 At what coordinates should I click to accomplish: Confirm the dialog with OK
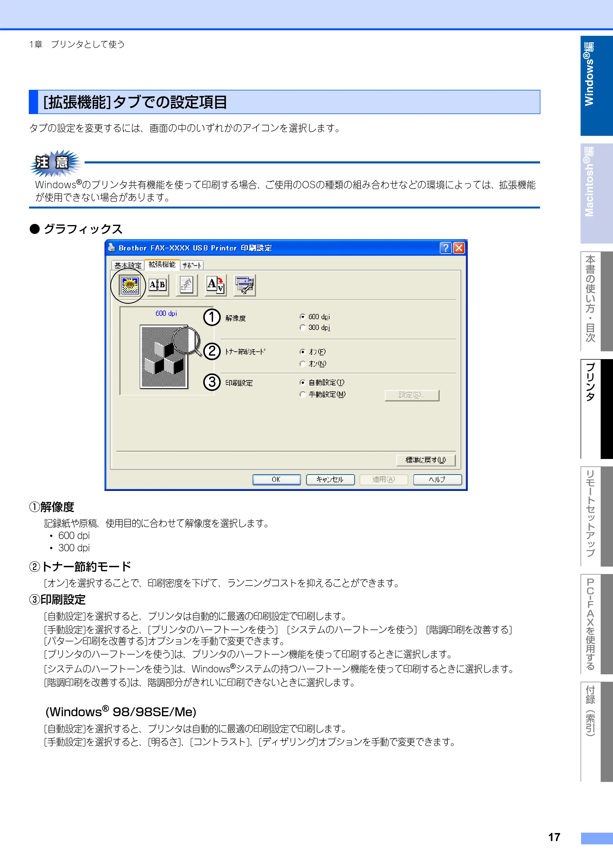[x=276, y=479]
